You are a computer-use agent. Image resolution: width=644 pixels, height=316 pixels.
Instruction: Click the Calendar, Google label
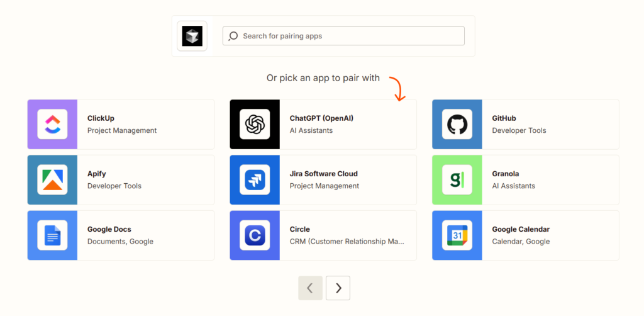click(521, 242)
